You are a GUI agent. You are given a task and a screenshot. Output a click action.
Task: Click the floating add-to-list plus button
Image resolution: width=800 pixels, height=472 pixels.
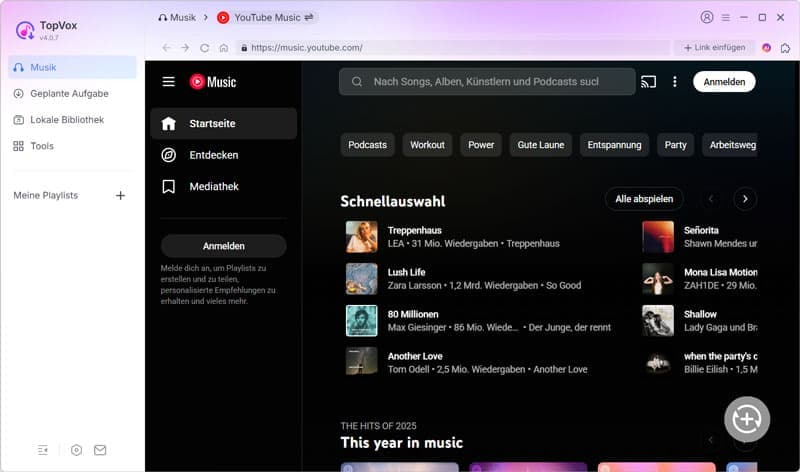747,419
